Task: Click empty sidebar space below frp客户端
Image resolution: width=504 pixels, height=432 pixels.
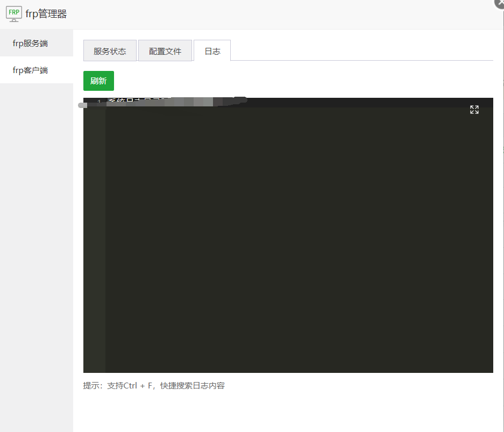Action: (x=36, y=242)
